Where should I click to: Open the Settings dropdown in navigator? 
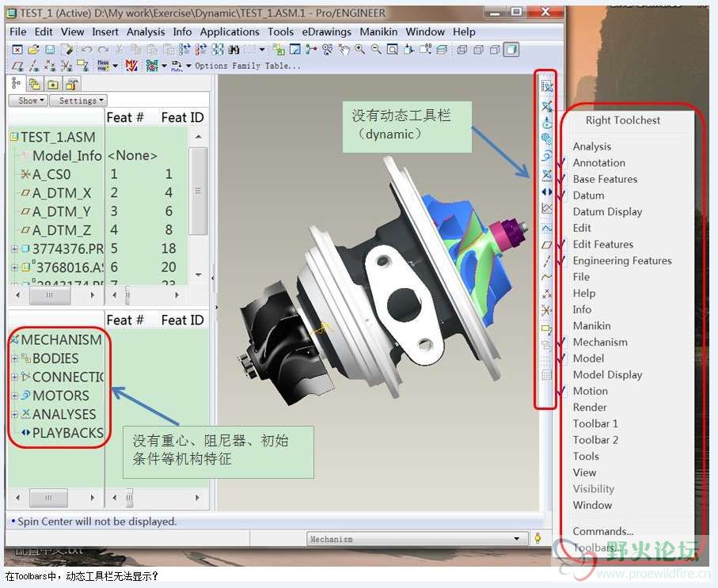pos(78,101)
